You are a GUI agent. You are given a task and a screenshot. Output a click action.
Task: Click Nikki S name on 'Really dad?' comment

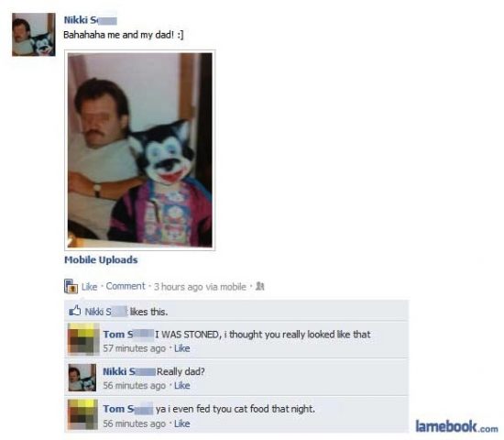tap(129, 372)
